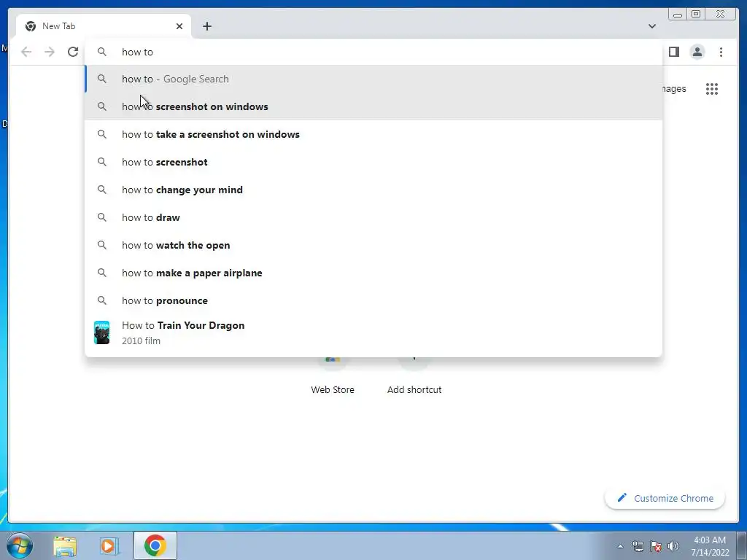The height and width of the screenshot is (560, 747).
Task: Expand the tab search chevron
Action: 651,26
